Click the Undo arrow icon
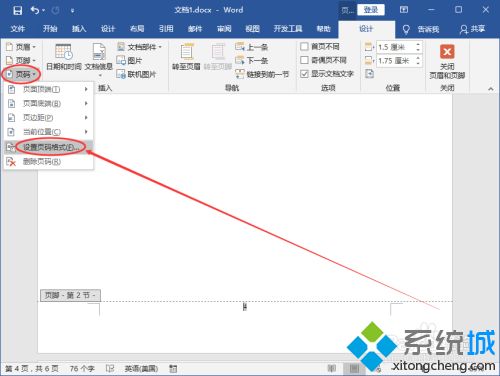Viewport: 500px width, 376px height. [35, 10]
